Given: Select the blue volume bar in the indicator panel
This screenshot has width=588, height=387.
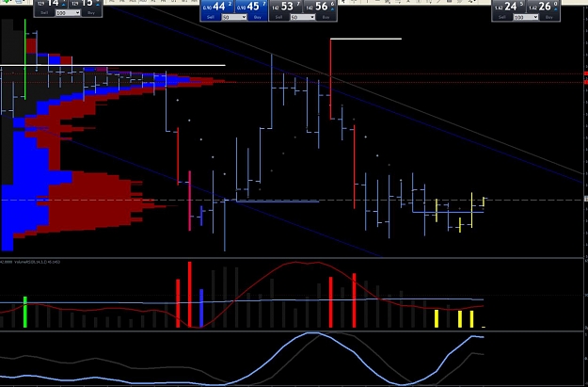Looking at the screenshot, I should [201, 308].
